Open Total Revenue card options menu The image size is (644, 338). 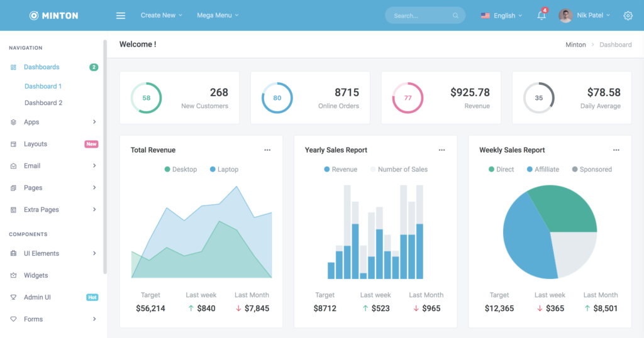point(267,150)
